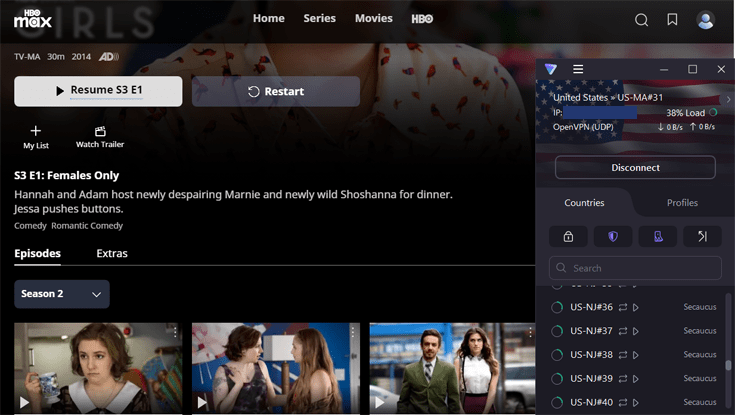Click the audio description AD icon

[x=108, y=57]
